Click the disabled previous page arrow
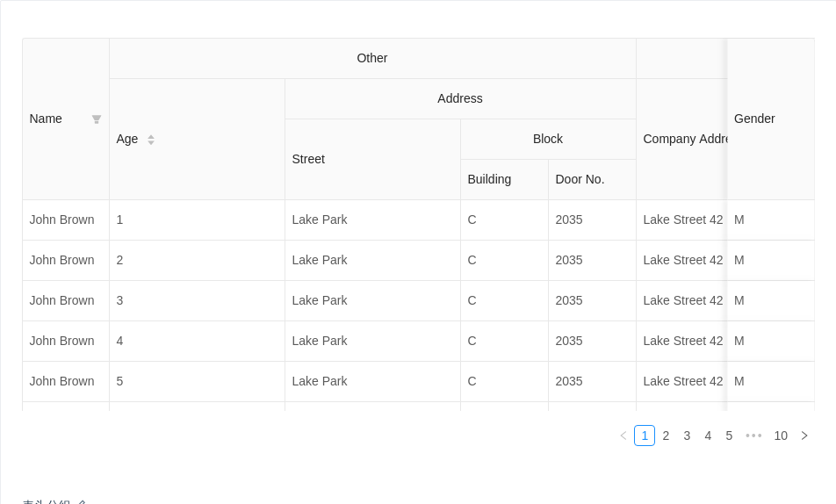The height and width of the screenshot is (504, 836). click(x=623, y=436)
